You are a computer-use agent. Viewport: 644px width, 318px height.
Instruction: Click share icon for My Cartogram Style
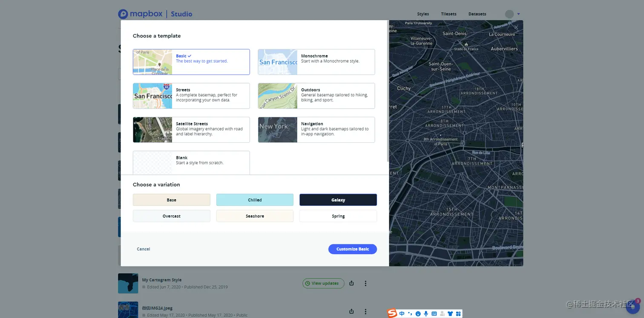pos(351,283)
